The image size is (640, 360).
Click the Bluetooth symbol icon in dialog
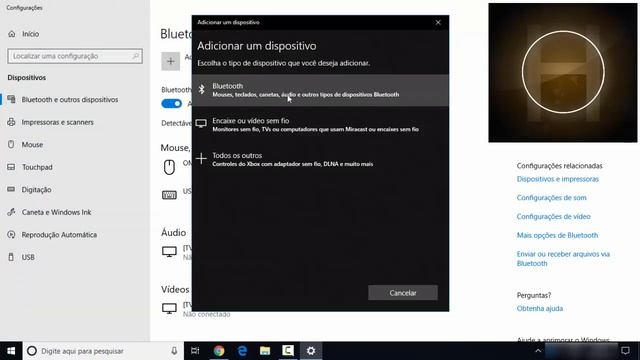[201, 89]
